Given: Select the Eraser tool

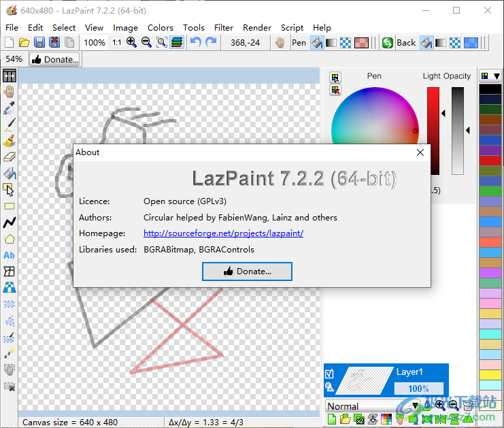Looking at the screenshot, I should [10, 157].
